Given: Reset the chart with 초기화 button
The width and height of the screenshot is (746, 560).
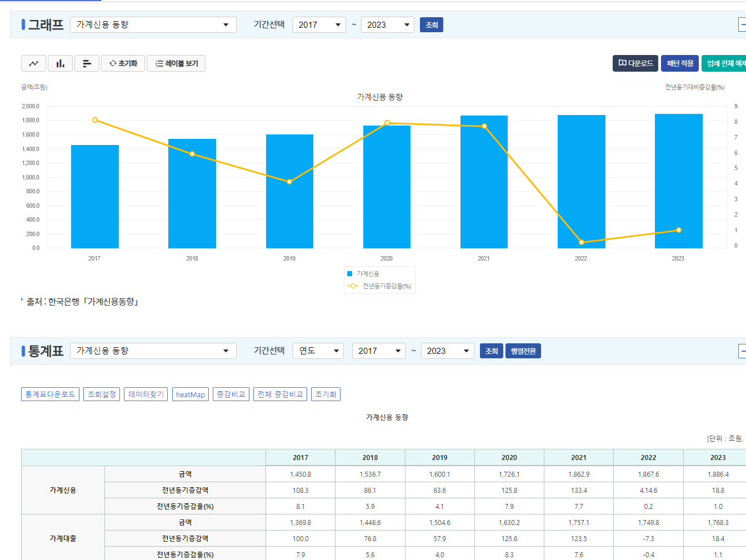Looking at the screenshot, I should 123,63.
